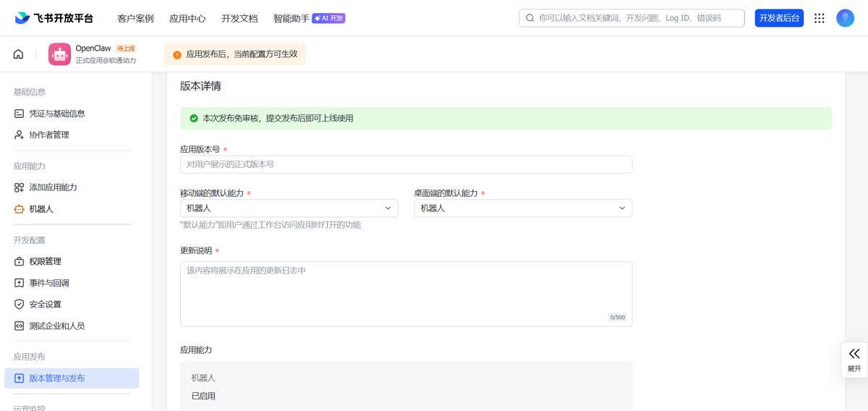The width and height of the screenshot is (868, 411).
Task: Open 智能助手 in top navigation
Action: click(x=292, y=19)
